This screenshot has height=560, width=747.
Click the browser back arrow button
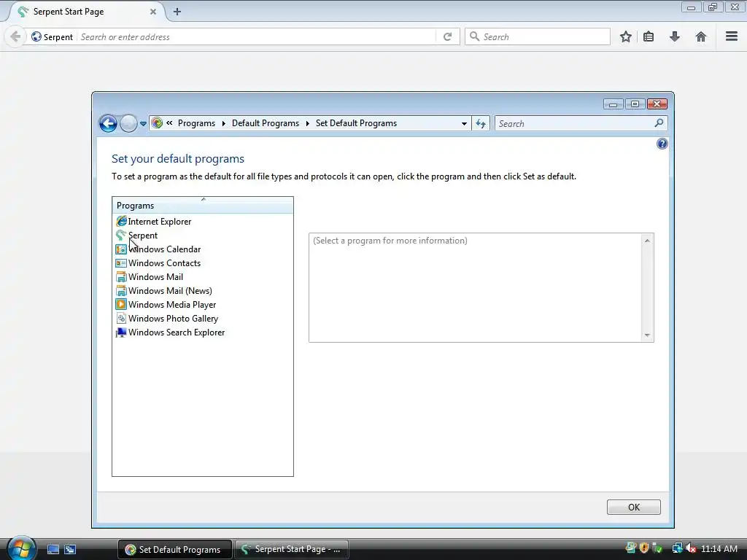coord(15,36)
